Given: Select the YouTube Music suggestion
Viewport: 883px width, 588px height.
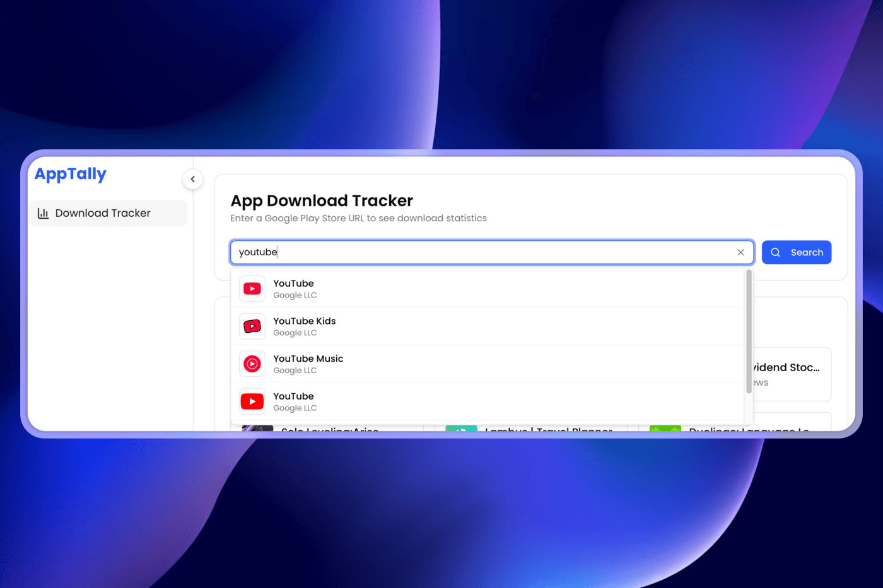Looking at the screenshot, I should (488, 364).
